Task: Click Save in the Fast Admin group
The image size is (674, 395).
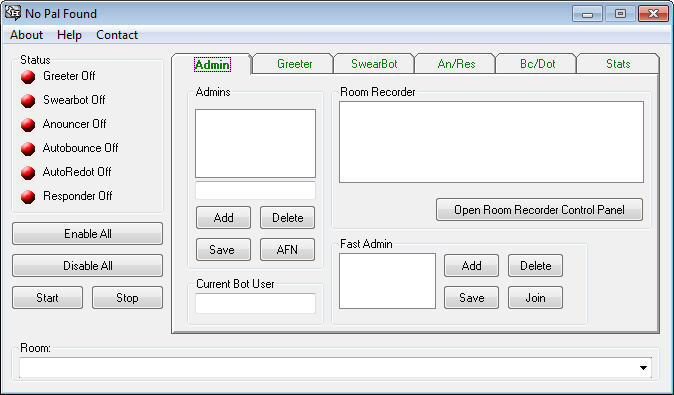Action: 472,298
